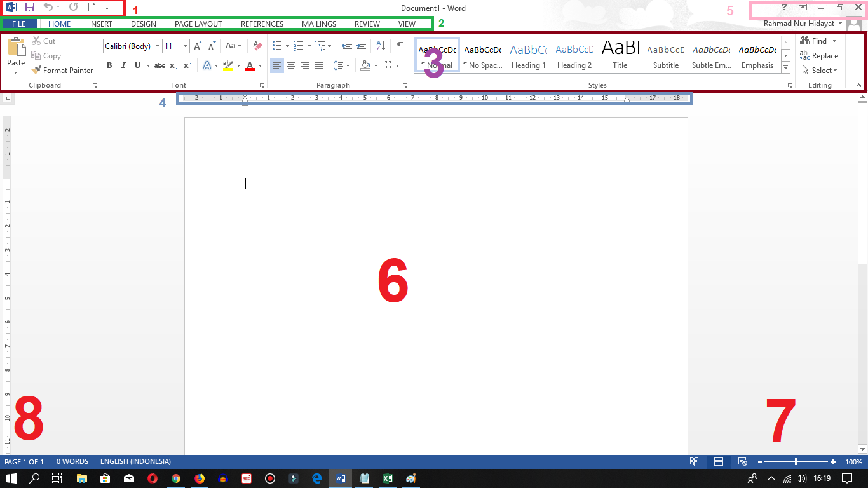
Task: Switch to the DESIGN tab
Action: click(144, 24)
